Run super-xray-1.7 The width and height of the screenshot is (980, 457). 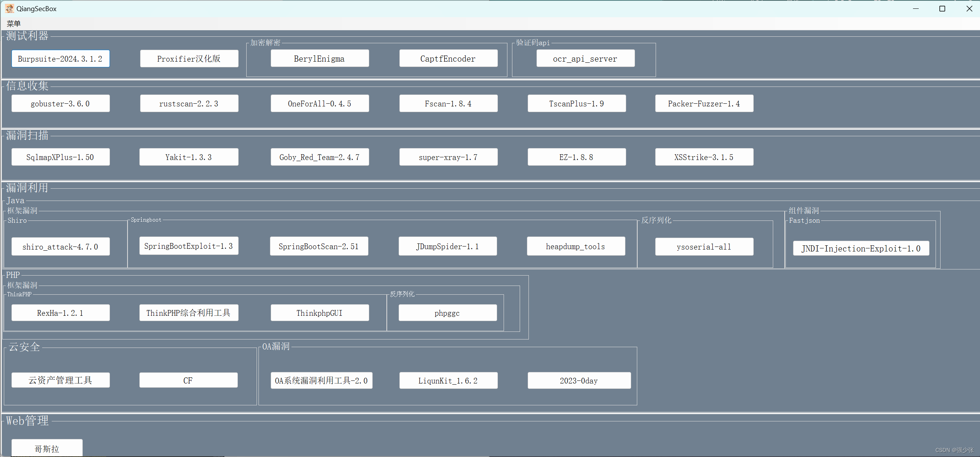click(x=448, y=157)
